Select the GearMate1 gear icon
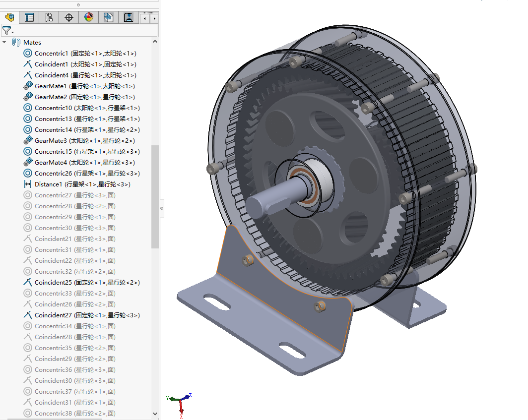This screenshot has height=420, width=528. (28, 86)
